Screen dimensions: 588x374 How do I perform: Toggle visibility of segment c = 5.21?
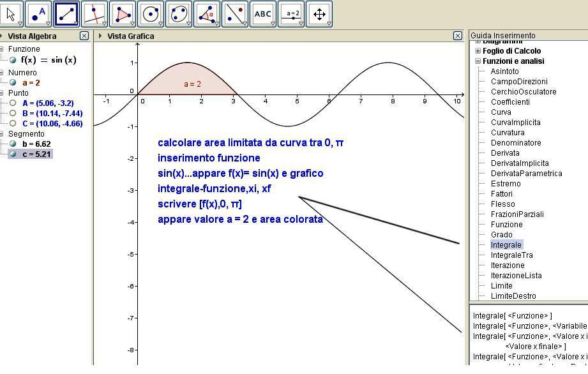pyautogui.click(x=13, y=154)
